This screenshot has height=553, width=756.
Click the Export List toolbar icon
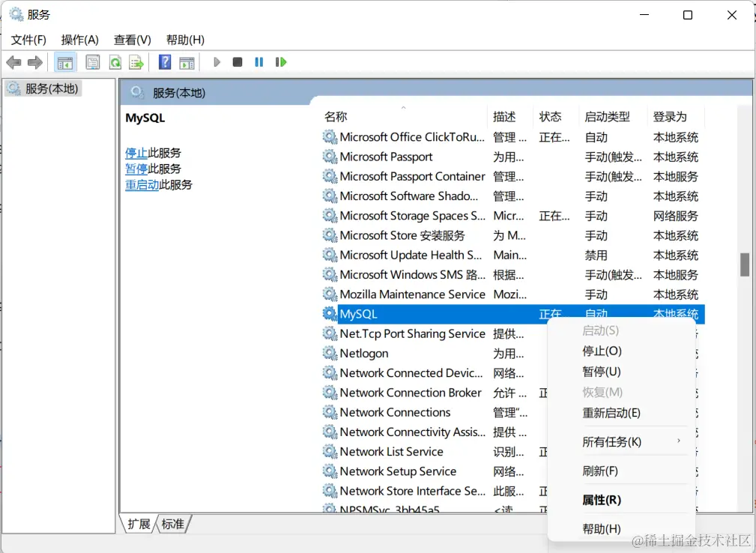click(x=136, y=62)
